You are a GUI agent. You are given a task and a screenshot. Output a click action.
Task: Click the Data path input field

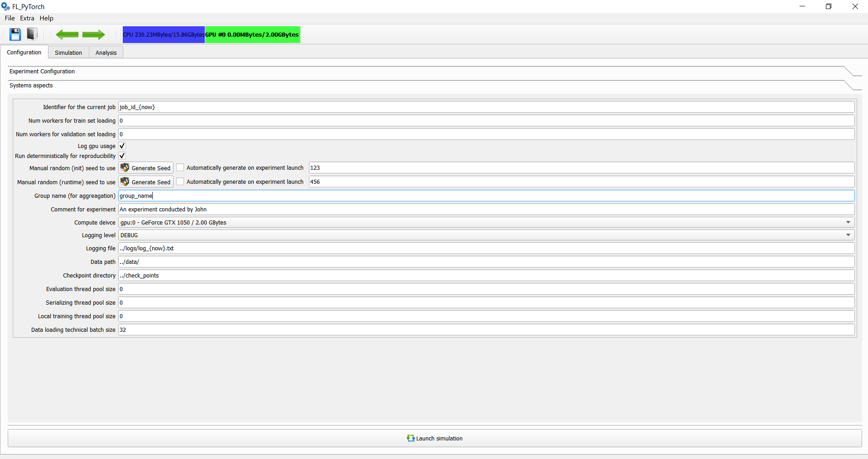tap(487, 262)
